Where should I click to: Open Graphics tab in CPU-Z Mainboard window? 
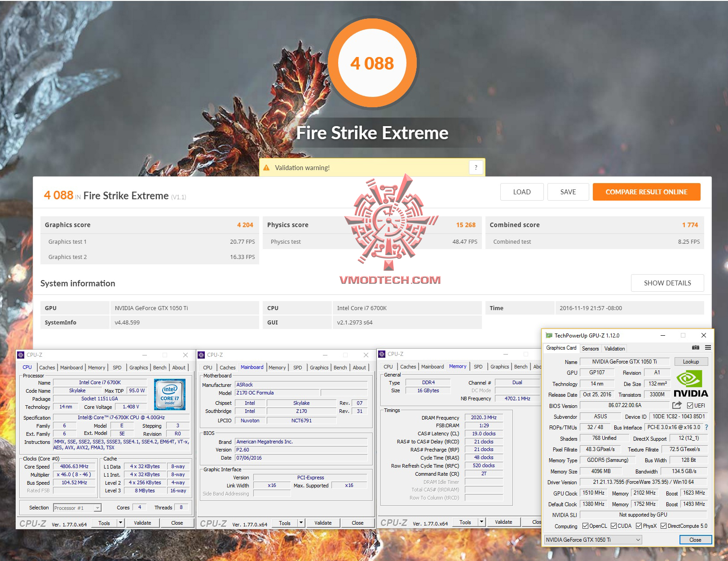[319, 368]
